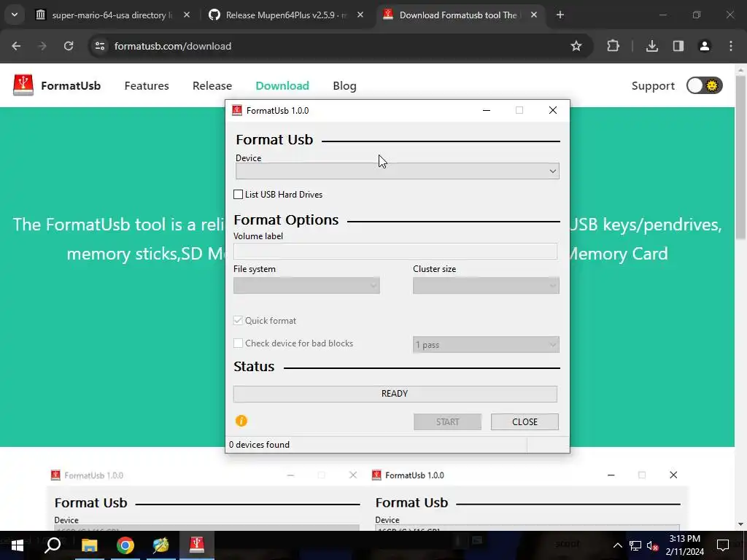Image resolution: width=747 pixels, height=560 pixels.
Task: Click the page vertical scrollbar
Action: click(x=740, y=157)
